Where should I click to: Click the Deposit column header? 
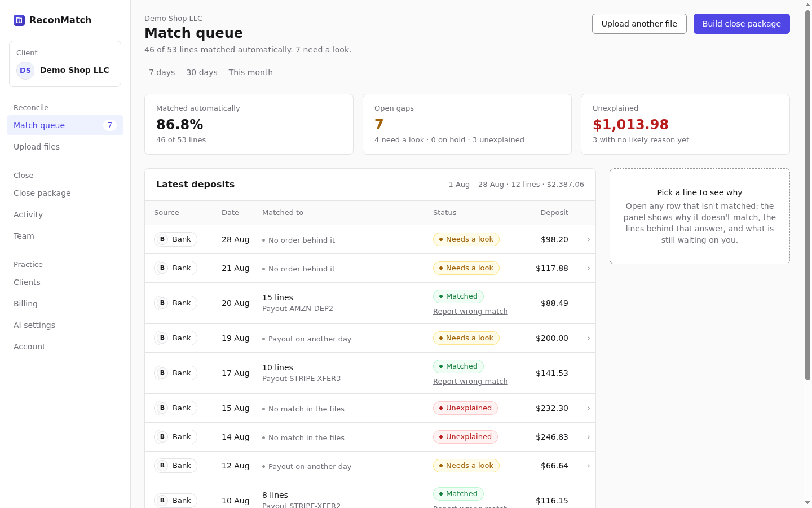pyautogui.click(x=554, y=213)
